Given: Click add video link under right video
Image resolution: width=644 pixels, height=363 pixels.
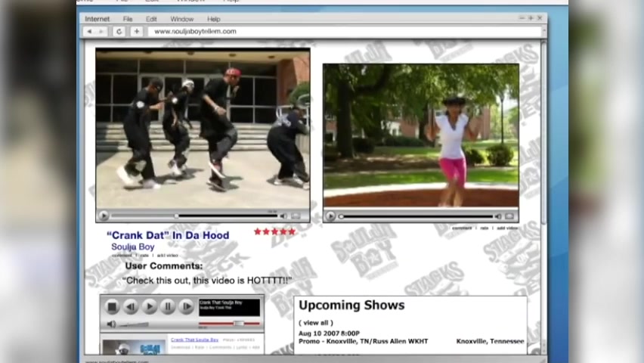Looking at the screenshot, I should 508,228.
